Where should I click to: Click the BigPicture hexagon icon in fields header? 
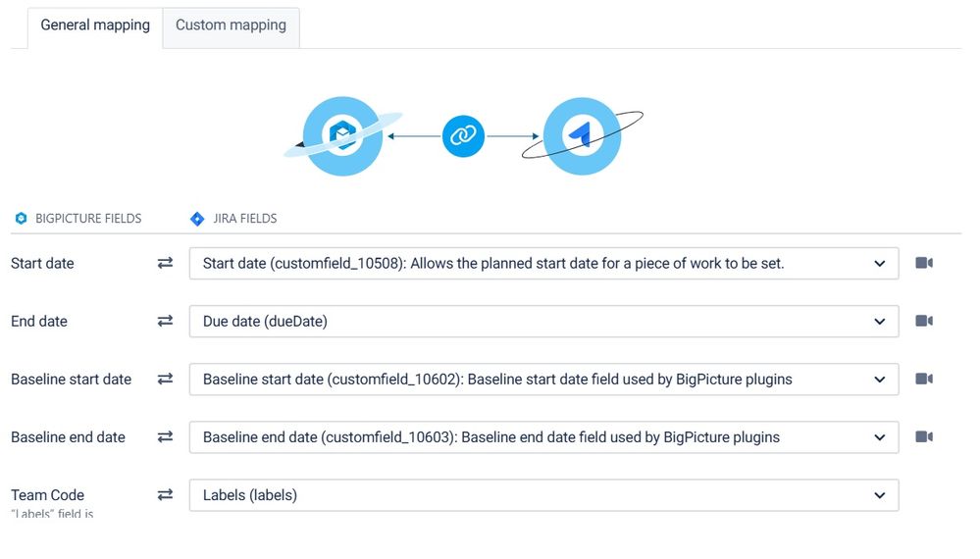coord(22,219)
